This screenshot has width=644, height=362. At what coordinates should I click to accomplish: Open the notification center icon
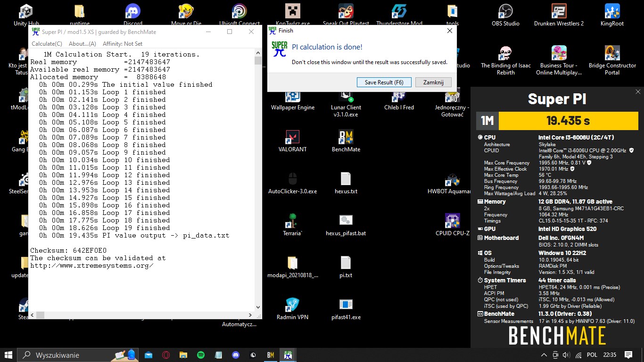[628, 355]
